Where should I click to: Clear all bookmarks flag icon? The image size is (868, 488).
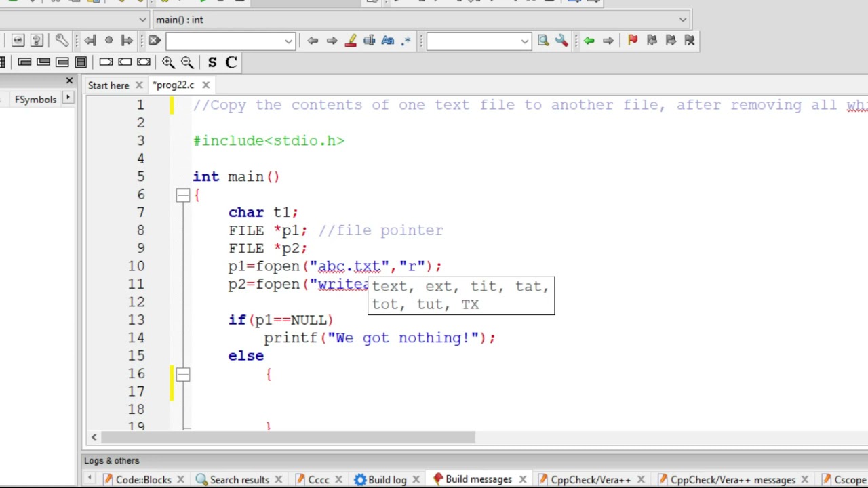click(x=690, y=41)
